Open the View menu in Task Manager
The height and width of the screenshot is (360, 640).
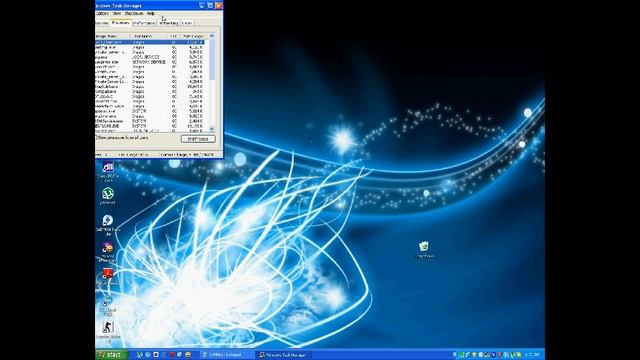click(117, 13)
